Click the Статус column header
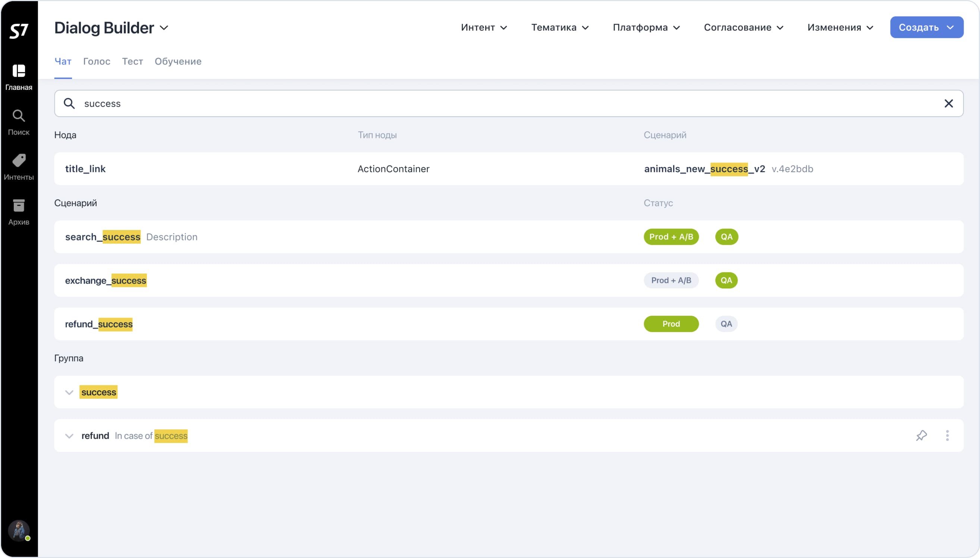Screen dimensions: 980x558 click(x=658, y=203)
